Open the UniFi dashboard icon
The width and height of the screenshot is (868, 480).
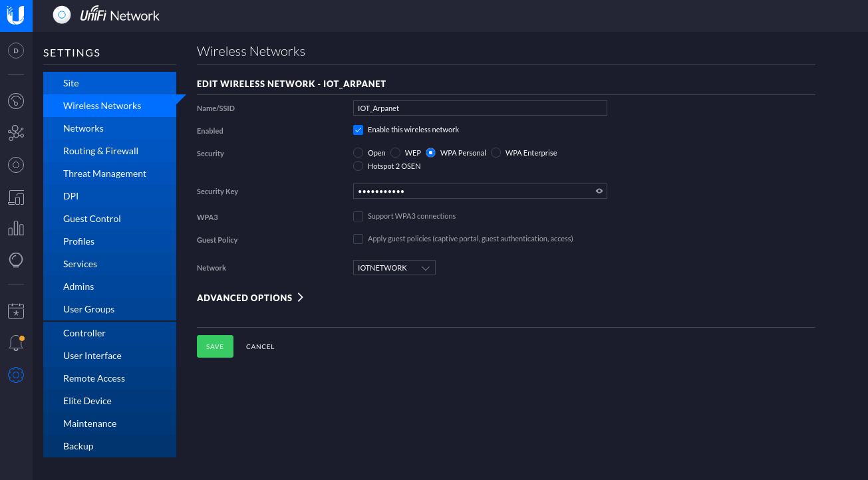(x=16, y=51)
